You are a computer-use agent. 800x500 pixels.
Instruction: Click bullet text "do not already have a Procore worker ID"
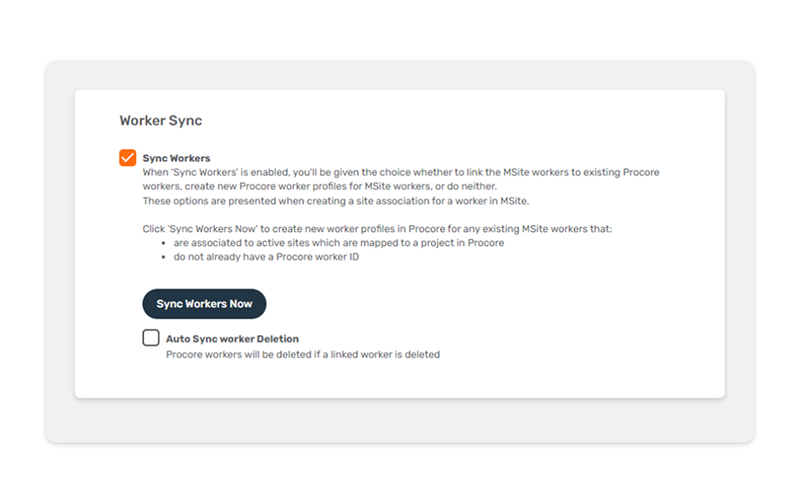coord(266,257)
